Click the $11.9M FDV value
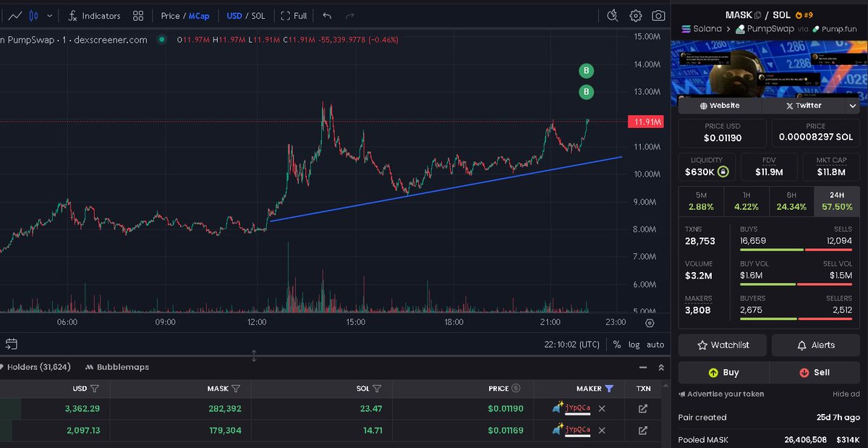The image size is (868, 448). (x=769, y=172)
